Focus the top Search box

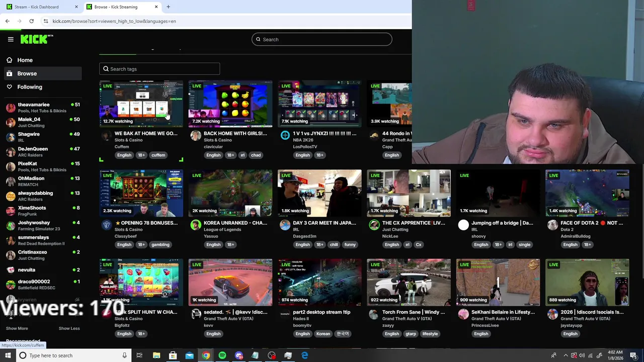322,39
